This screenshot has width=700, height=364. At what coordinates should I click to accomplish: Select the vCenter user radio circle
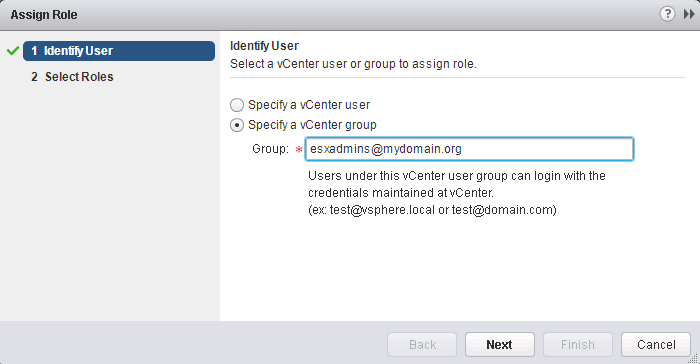(x=237, y=105)
